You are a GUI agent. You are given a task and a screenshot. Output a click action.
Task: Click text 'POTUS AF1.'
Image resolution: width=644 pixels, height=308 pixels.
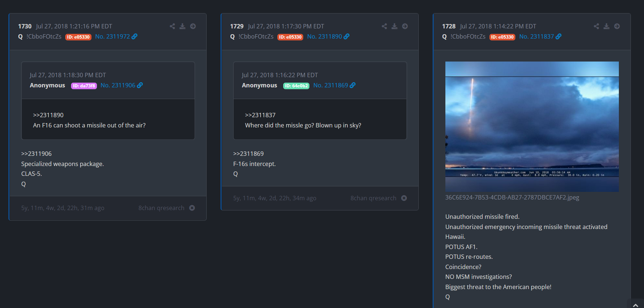coord(461,247)
